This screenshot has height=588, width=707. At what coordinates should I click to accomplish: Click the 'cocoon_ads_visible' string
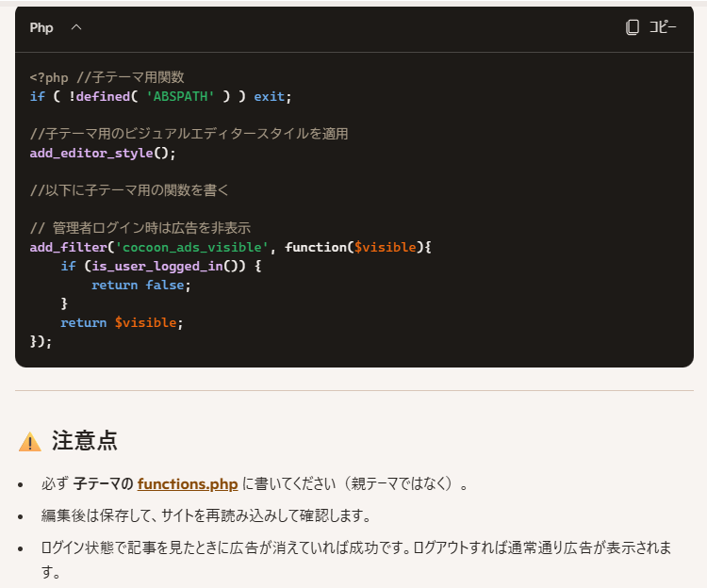[x=192, y=247]
